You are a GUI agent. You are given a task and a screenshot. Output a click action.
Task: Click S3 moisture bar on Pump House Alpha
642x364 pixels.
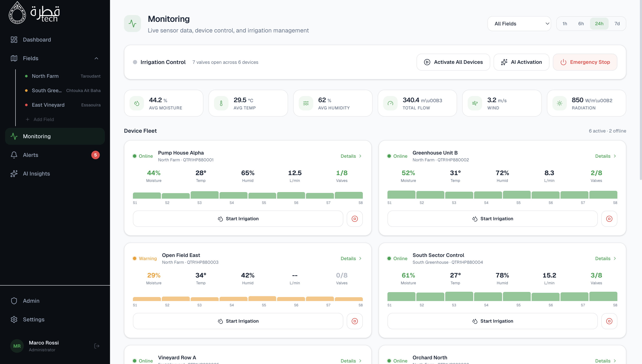(x=204, y=195)
